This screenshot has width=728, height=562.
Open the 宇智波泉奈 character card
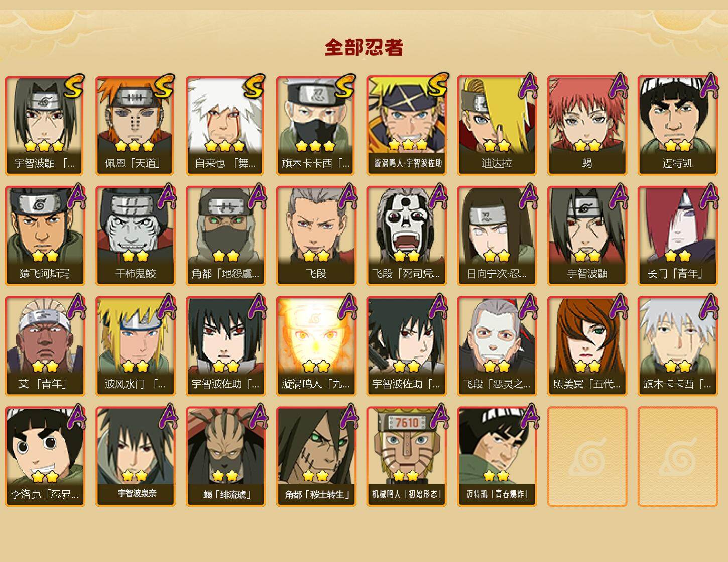click(x=135, y=457)
